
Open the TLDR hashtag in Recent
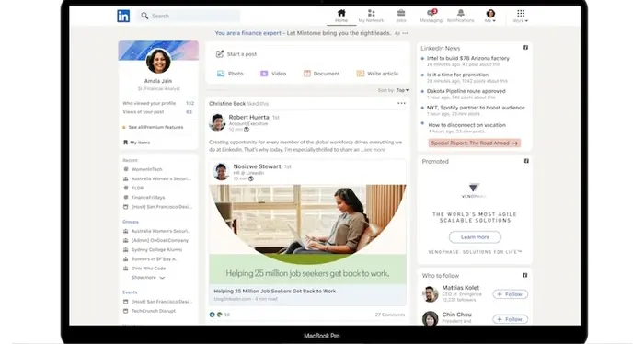tap(137, 188)
